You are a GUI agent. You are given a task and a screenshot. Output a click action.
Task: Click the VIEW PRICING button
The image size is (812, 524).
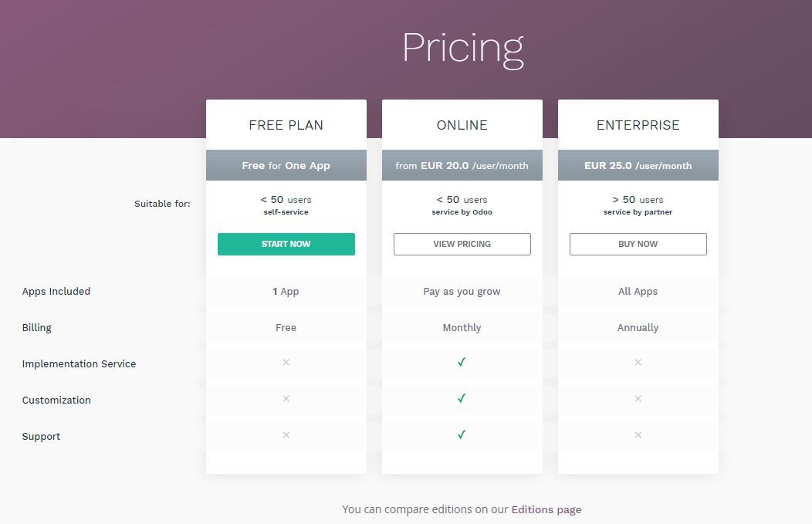coord(462,244)
